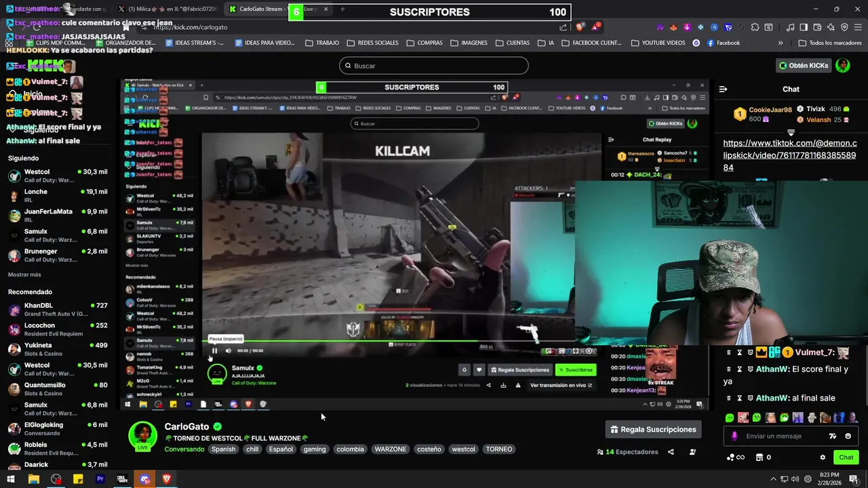Toggle the heart follow button on Samulx clip

(479, 369)
